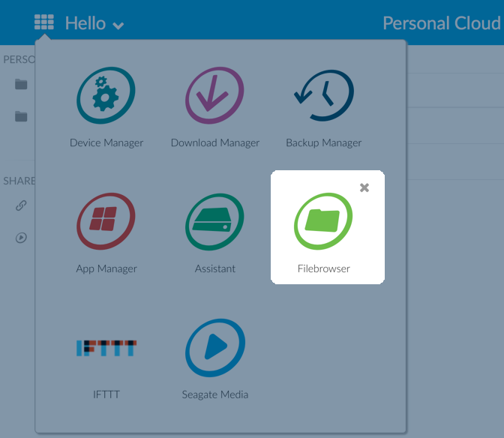The height and width of the screenshot is (438, 504).
Task: Select the first folder in the sidebar
Action: pos(21,84)
